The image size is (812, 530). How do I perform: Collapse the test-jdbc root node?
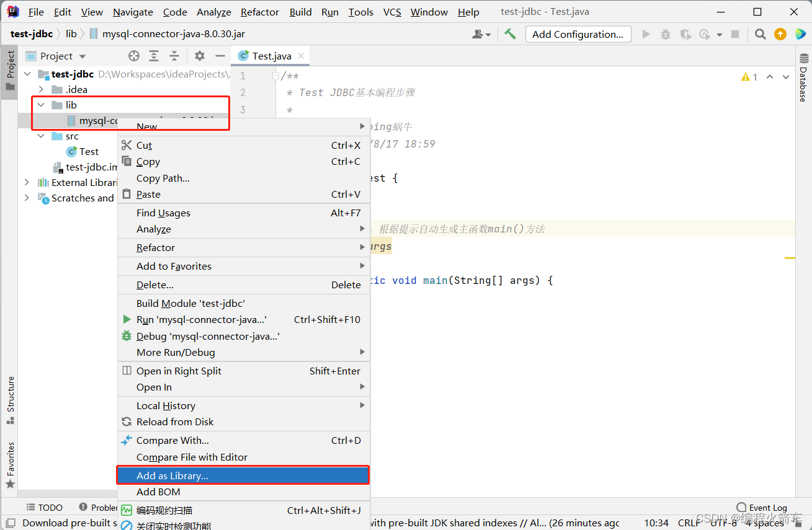(x=27, y=74)
